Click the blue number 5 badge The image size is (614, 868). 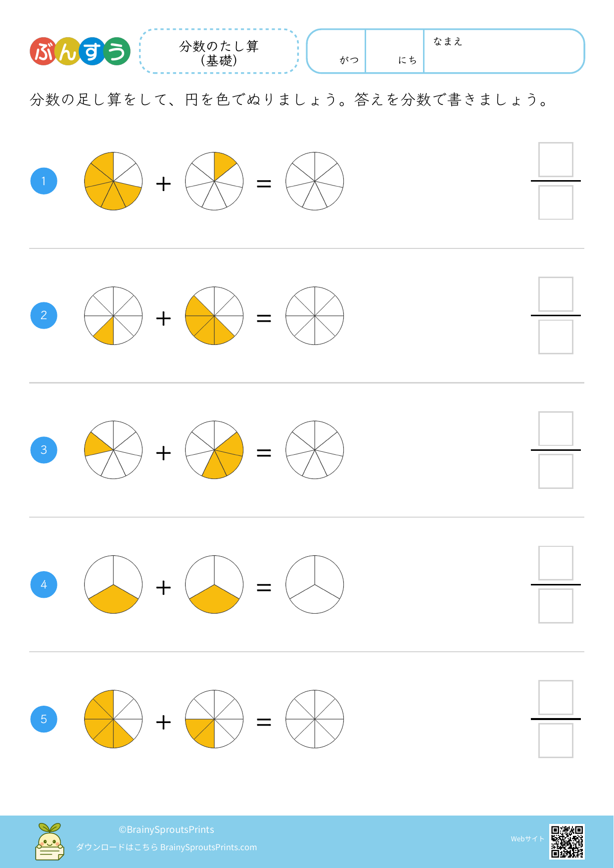44,719
